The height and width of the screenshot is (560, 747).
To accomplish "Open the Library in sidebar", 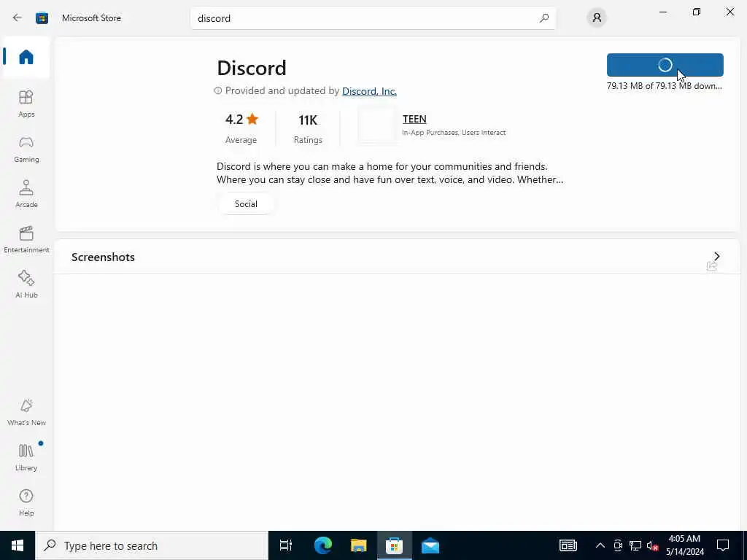I will [26, 457].
